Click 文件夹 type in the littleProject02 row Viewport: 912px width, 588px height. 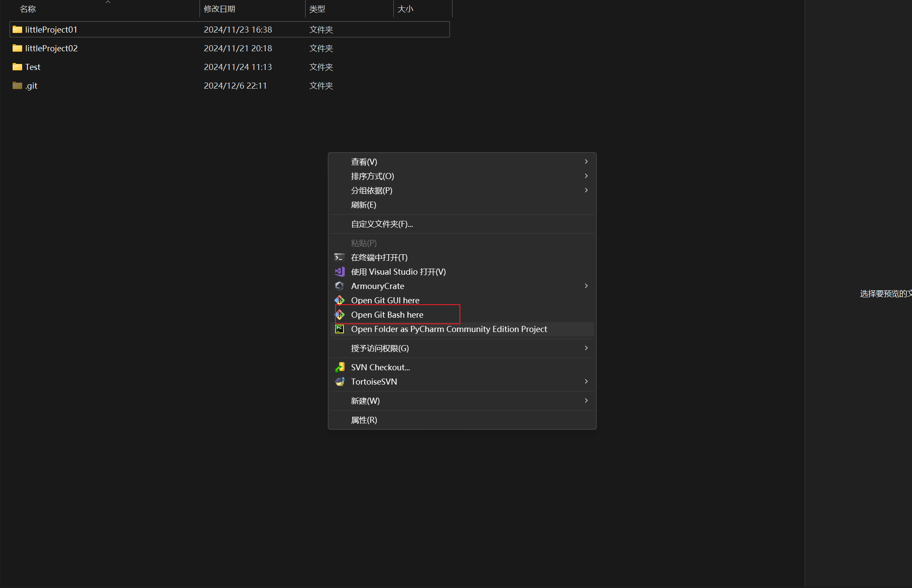click(x=321, y=48)
